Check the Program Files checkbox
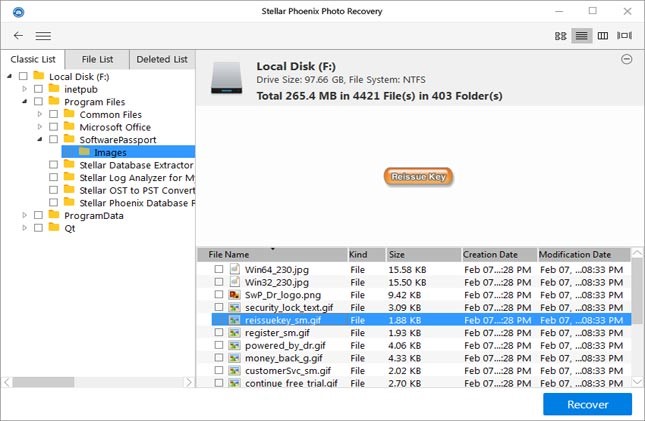Viewport: 645px width, 421px height. pyautogui.click(x=38, y=101)
